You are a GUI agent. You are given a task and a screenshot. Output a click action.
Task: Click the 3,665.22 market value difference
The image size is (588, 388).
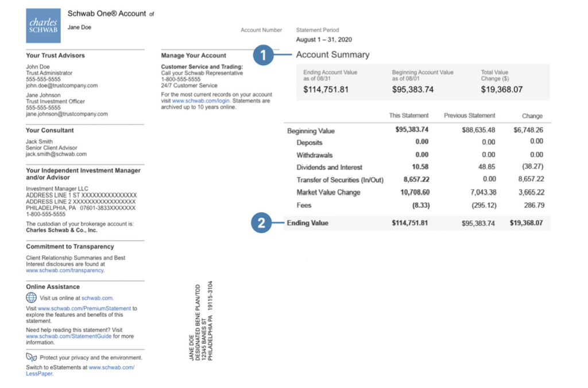[x=531, y=193]
